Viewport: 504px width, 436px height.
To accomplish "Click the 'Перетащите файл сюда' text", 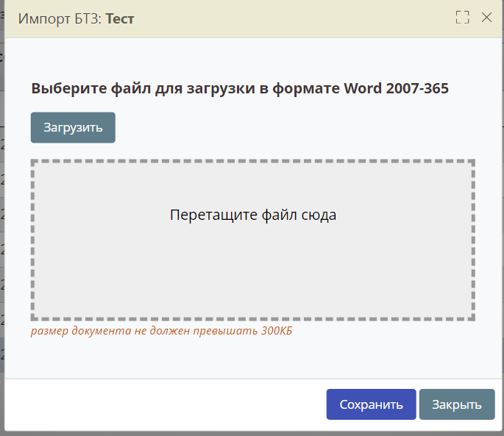I will (252, 215).
